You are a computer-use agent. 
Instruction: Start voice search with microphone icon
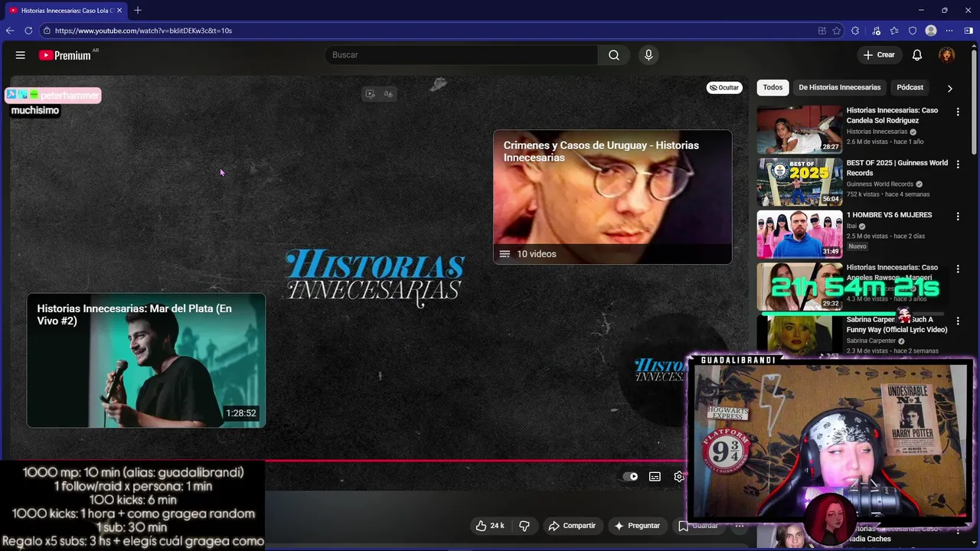(648, 55)
